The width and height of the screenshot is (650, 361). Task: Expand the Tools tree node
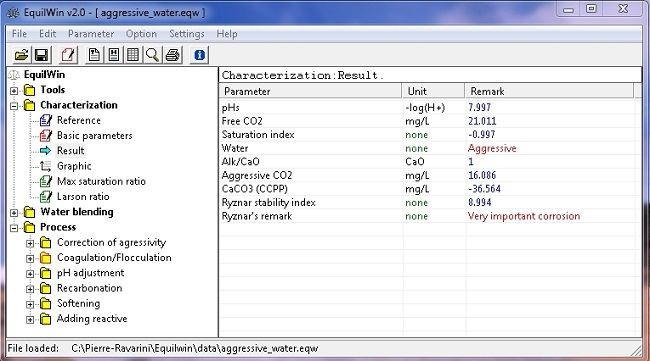(x=14, y=90)
